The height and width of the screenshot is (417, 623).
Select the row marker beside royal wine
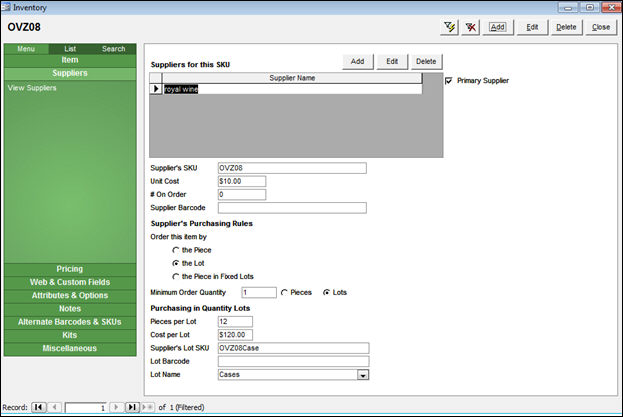click(156, 89)
